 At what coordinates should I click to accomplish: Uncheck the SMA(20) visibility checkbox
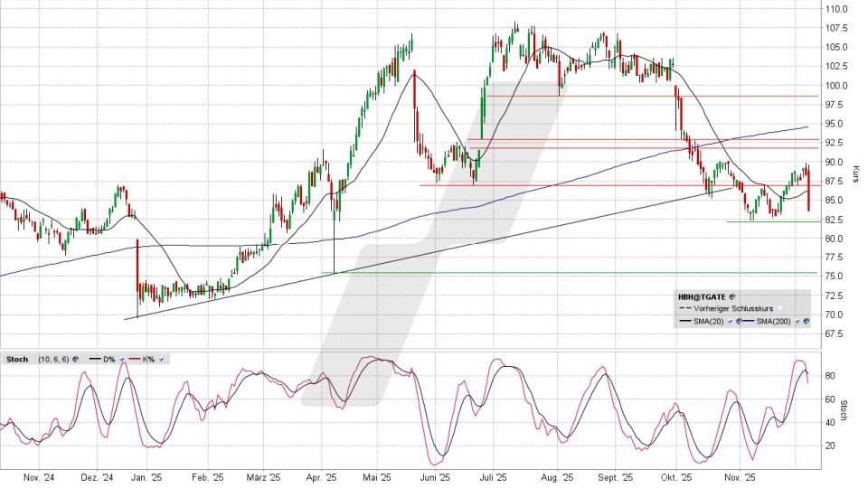click(x=731, y=321)
